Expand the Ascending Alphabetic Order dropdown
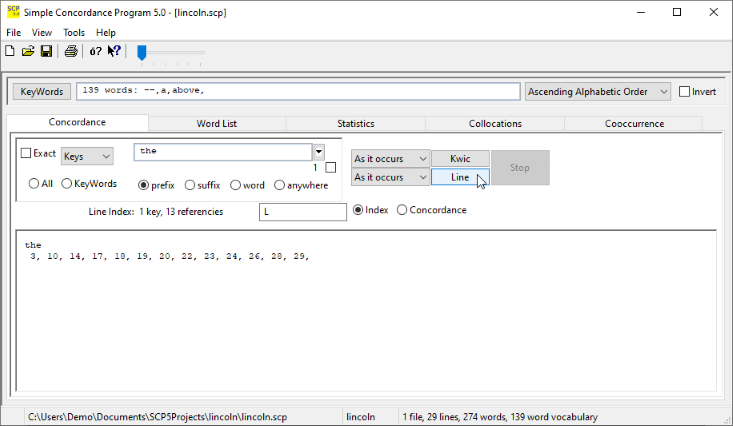Viewport: 733px width, 426px height. click(597, 92)
